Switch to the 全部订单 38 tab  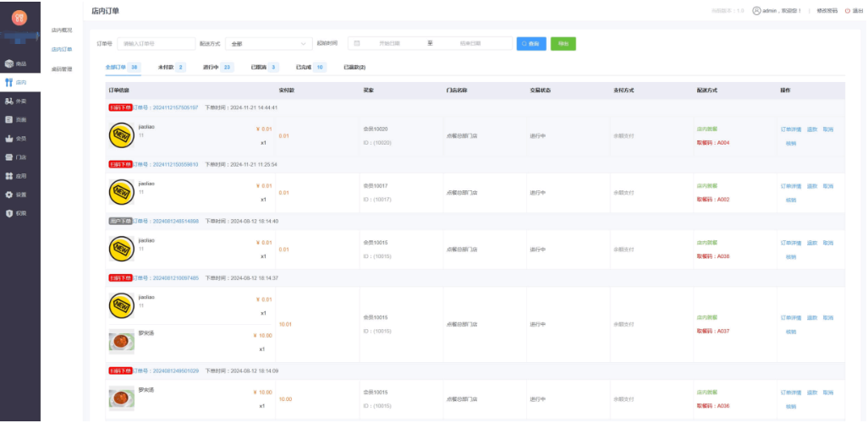[123, 67]
